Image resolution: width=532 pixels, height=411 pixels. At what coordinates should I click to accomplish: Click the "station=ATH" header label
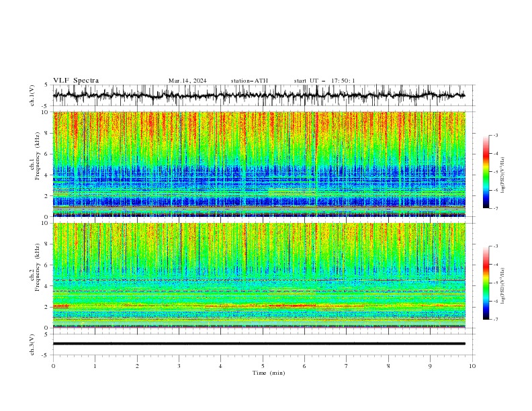[x=249, y=81]
